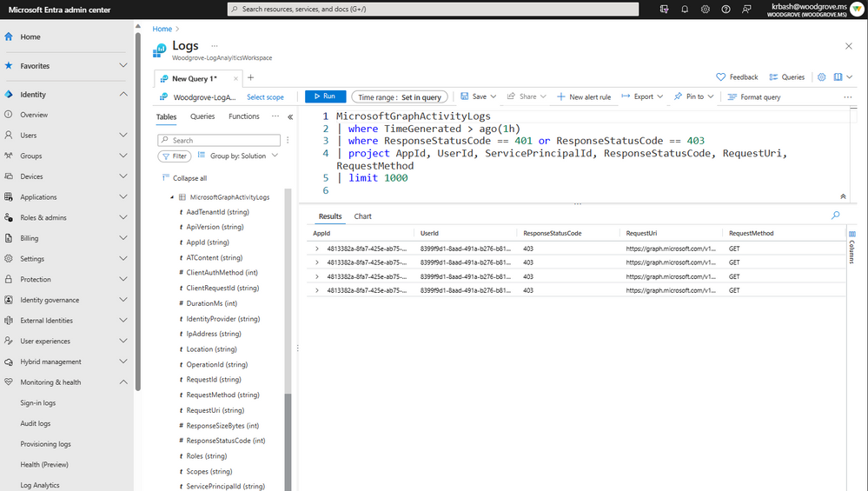Click the sidebar vertical scrollbar
The height and width of the screenshot is (491, 868).
click(x=138, y=210)
